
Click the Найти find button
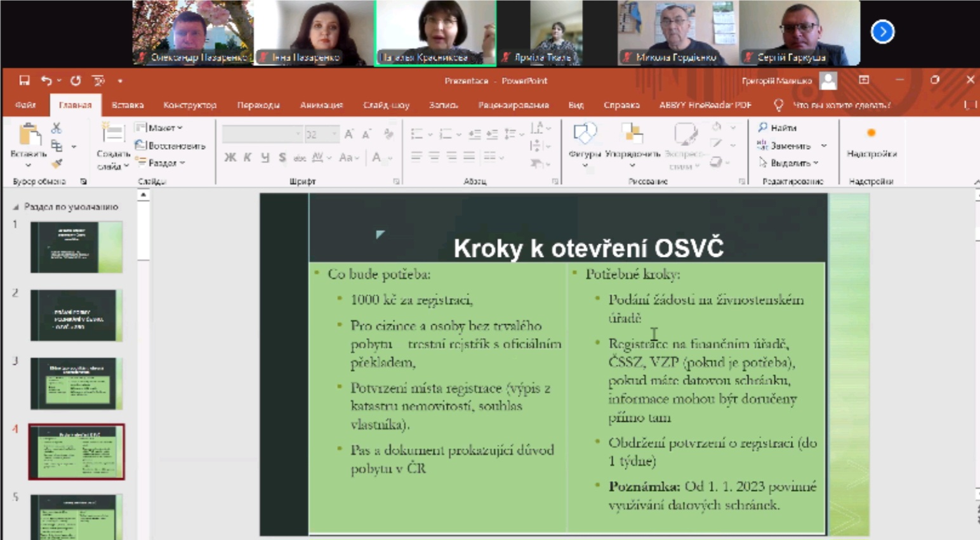(x=778, y=128)
